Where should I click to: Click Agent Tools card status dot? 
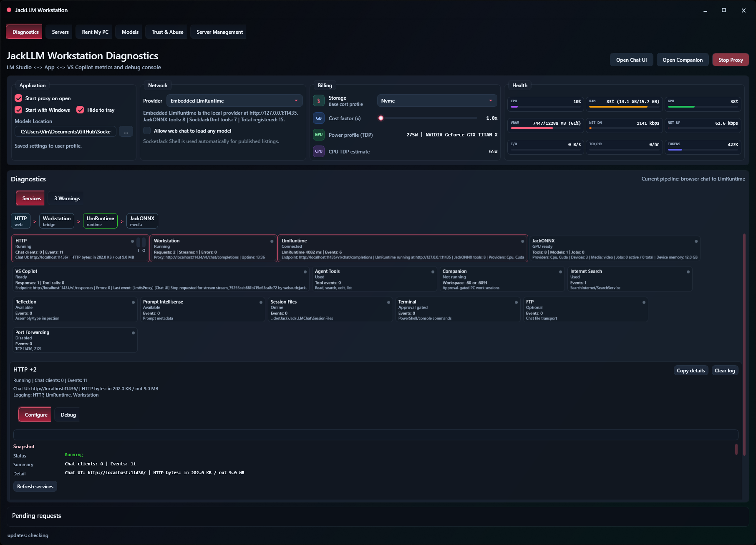[433, 272]
